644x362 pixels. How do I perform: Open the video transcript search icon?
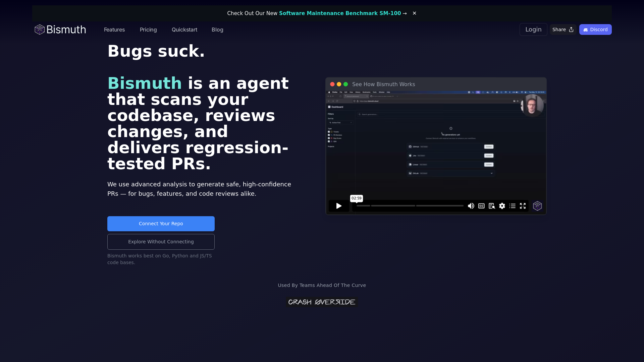492,206
